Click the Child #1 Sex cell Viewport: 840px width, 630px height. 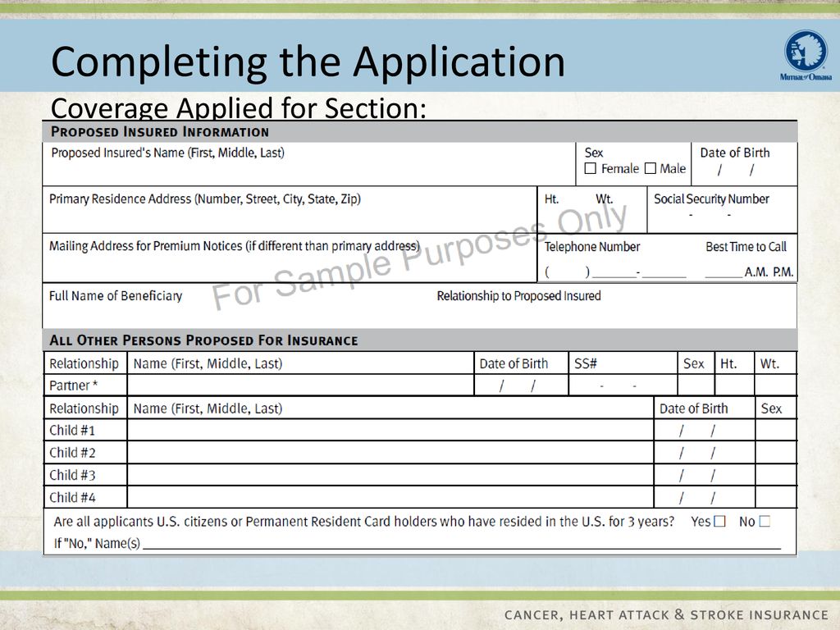point(776,430)
